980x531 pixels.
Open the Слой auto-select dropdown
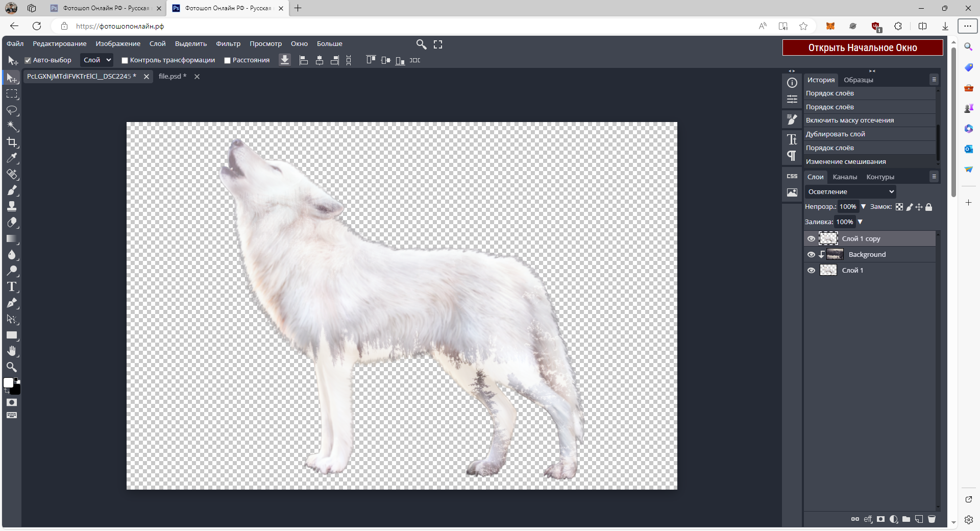tap(97, 60)
